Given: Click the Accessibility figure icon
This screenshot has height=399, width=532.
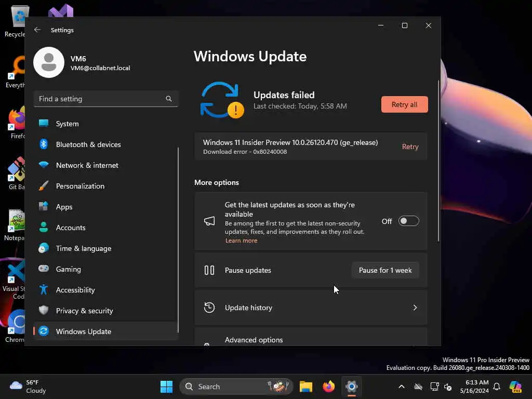Looking at the screenshot, I should coord(44,289).
